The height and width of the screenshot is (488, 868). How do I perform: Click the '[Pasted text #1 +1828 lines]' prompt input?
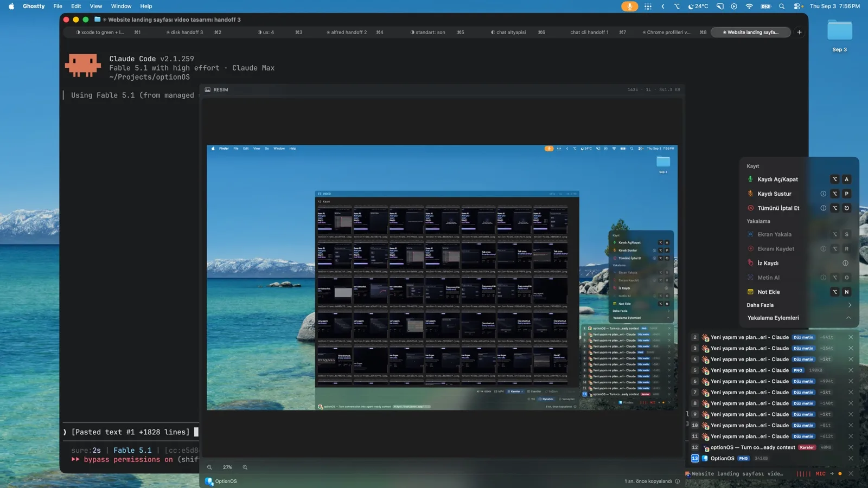coord(130,432)
